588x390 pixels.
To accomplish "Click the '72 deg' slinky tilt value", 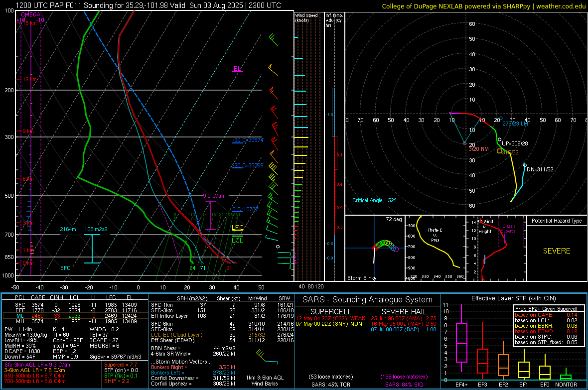I will tap(394, 219).
